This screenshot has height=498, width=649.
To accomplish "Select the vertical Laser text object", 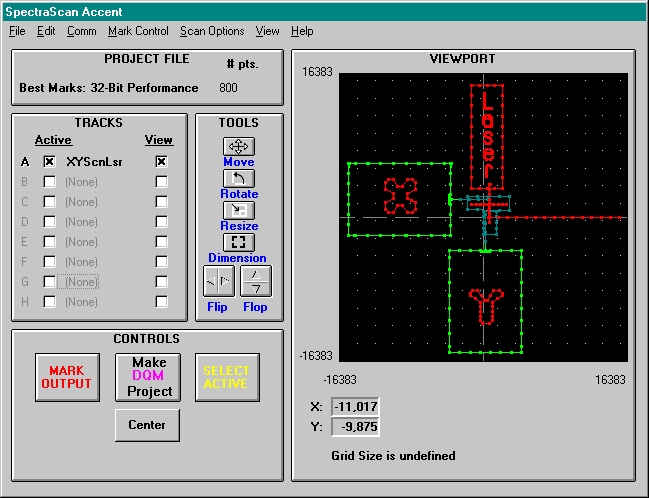I will [487, 137].
